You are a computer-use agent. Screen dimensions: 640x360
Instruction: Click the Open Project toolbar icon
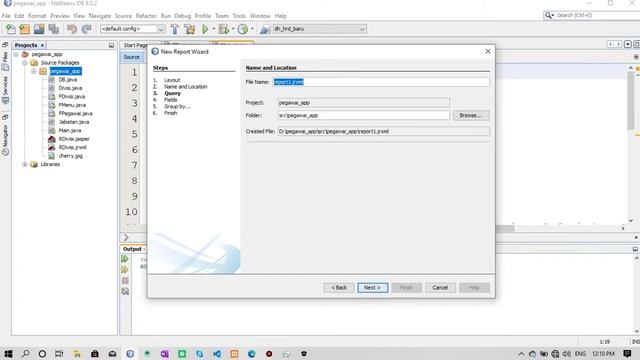point(39,29)
